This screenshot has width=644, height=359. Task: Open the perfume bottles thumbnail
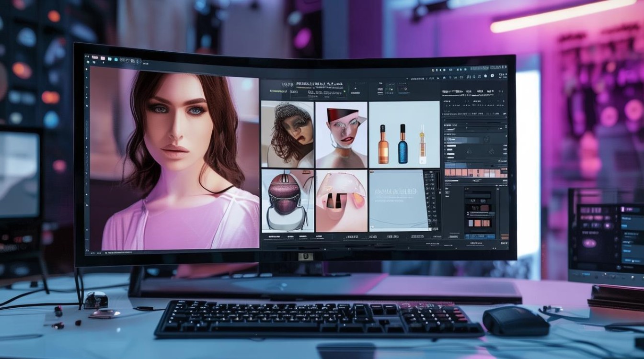[404, 135]
